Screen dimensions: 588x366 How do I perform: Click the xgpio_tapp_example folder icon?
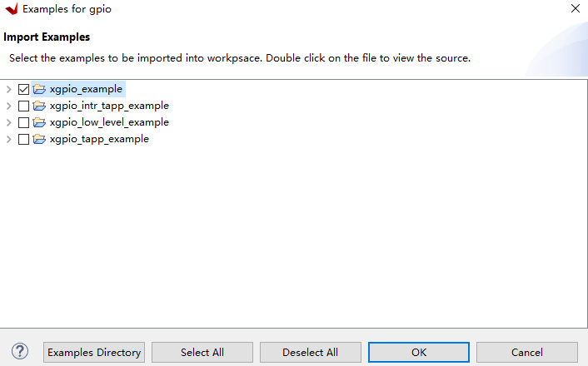click(x=39, y=139)
